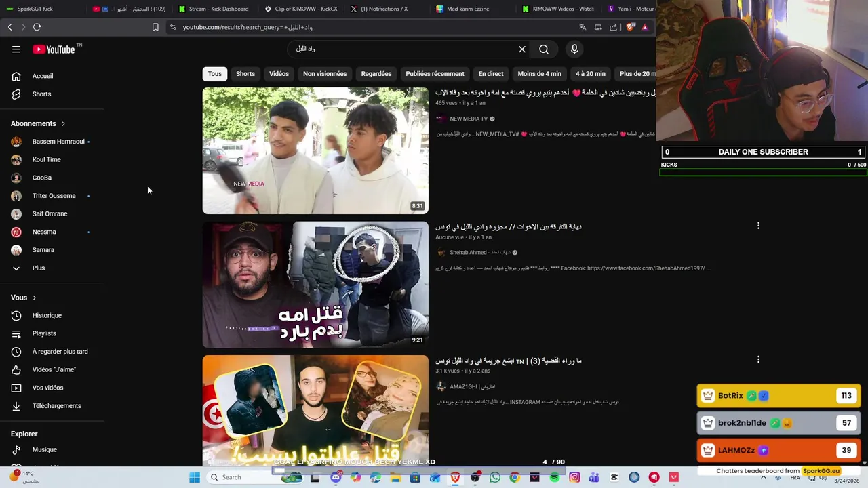Open the Windows Start menu
Image resolution: width=868 pixels, height=488 pixels.
195,477
